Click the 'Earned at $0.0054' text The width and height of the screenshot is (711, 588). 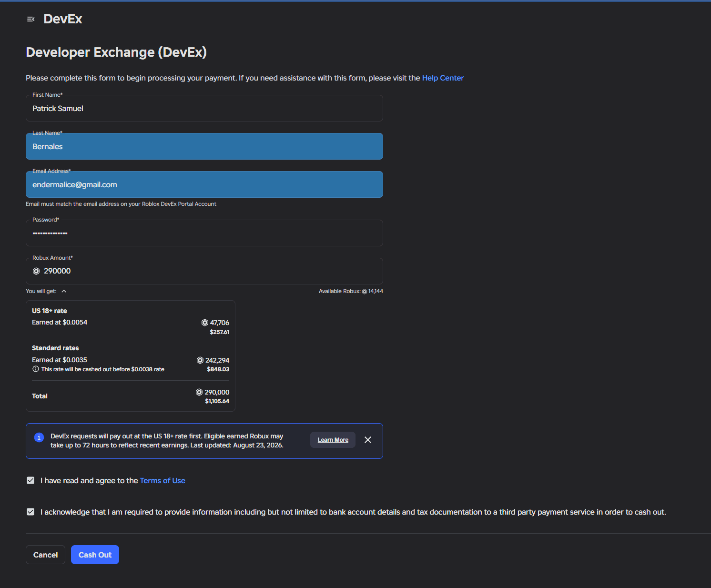pos(60,323)
